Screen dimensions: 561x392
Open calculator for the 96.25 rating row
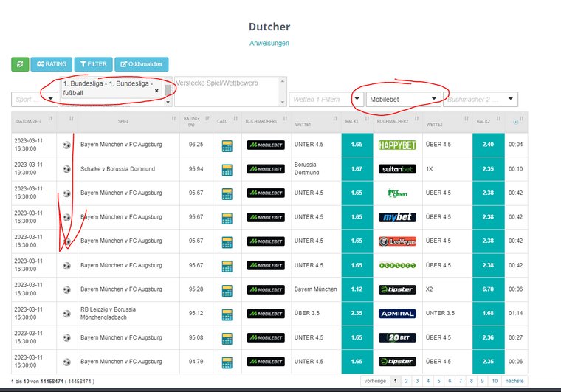(227, 146)
